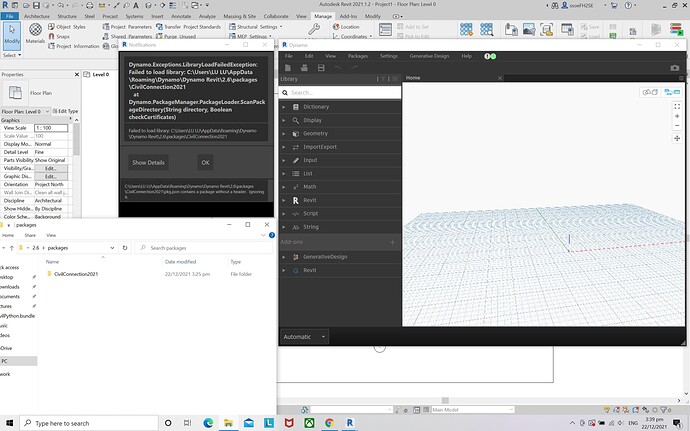Click the Dynamo icon at ribbon far right
The width and height of the screenshot is (690, 431).
click(676, 29)
